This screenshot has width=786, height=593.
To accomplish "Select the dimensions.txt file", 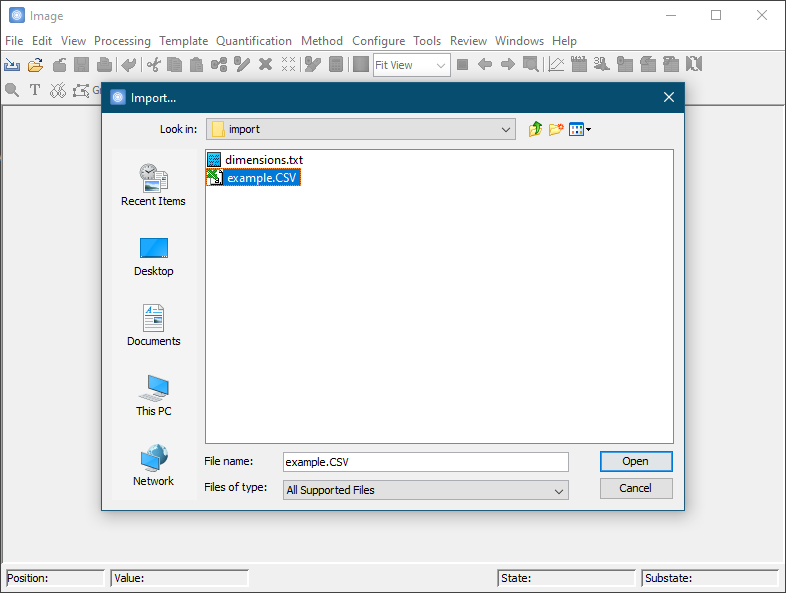I will click(x=263, y=159).
